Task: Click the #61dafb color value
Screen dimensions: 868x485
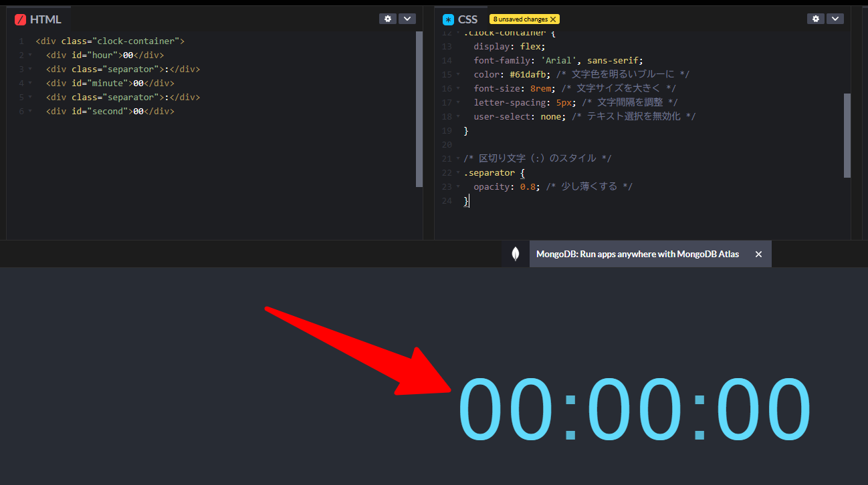Action: point(528,74)
